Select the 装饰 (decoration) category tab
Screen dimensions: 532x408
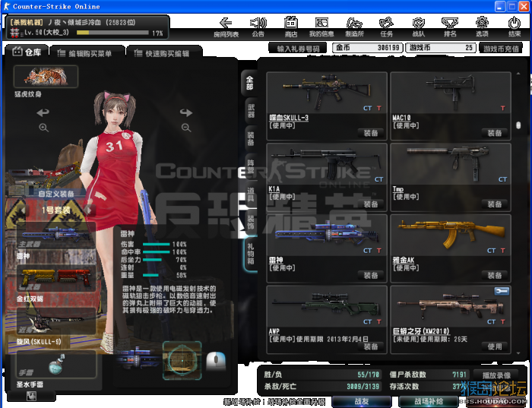click(x=251, y=223)
